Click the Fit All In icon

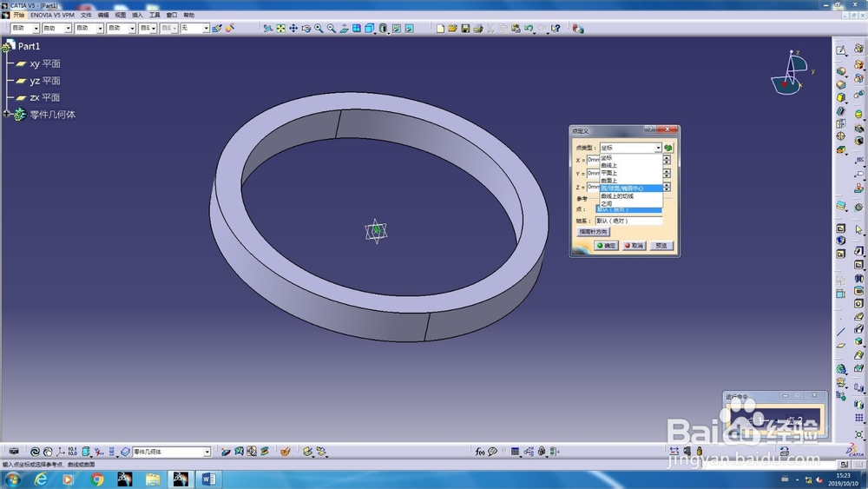point(280,29)
